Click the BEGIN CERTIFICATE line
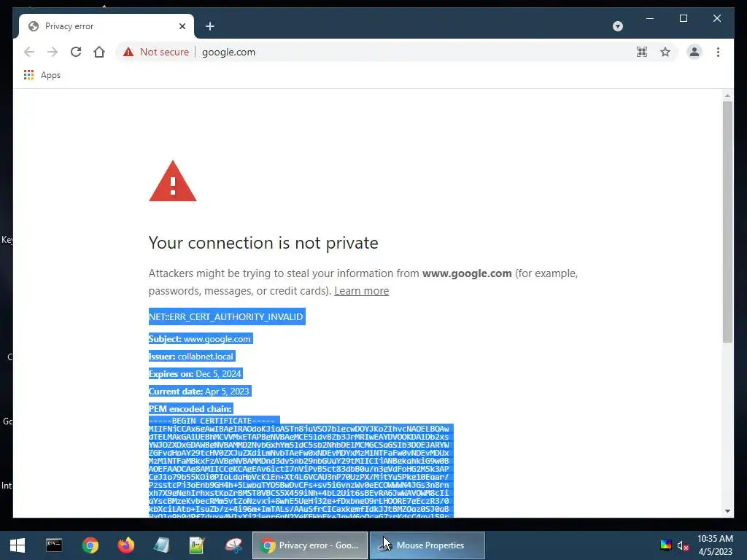Image resolution: width=747 pixels, height=560 pixels. 214,421
